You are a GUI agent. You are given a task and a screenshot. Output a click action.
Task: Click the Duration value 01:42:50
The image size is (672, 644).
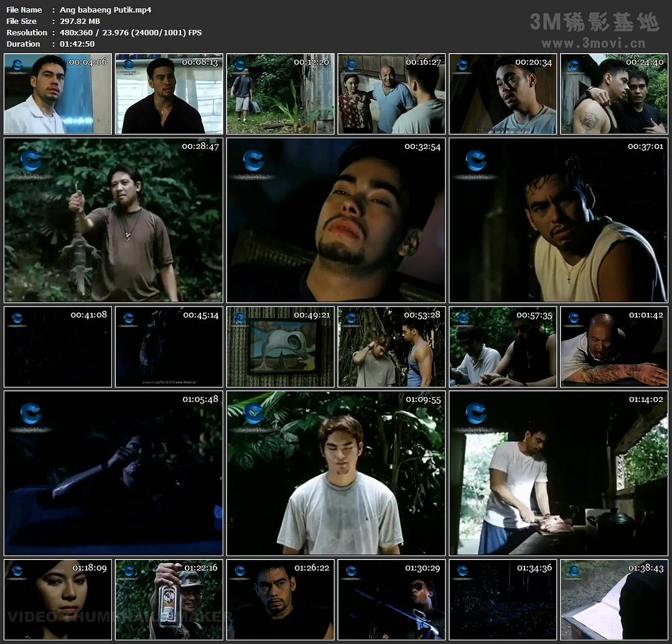(x=77, y=44)
